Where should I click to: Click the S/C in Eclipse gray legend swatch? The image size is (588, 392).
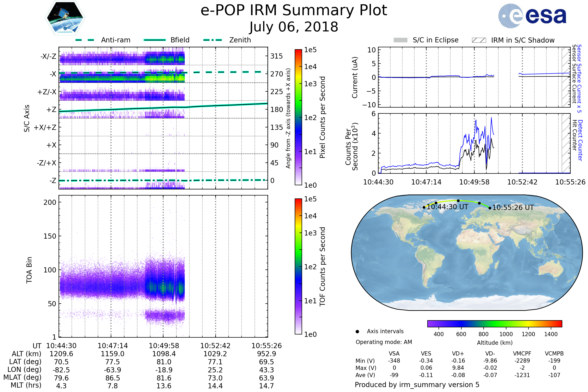[401, 40]
